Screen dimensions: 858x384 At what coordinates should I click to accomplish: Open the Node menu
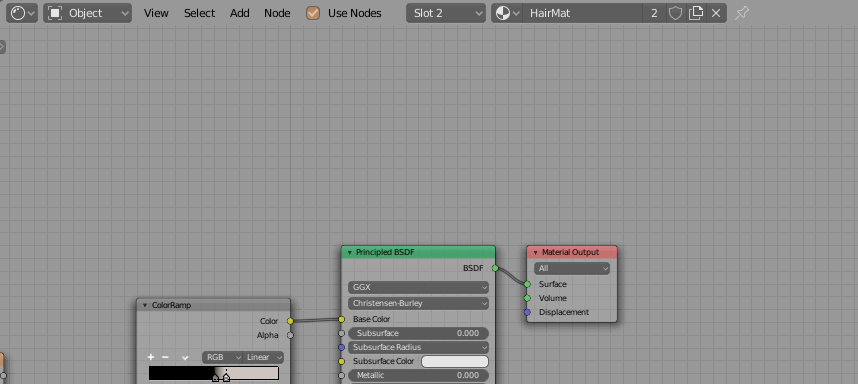[x=277, y=13]
